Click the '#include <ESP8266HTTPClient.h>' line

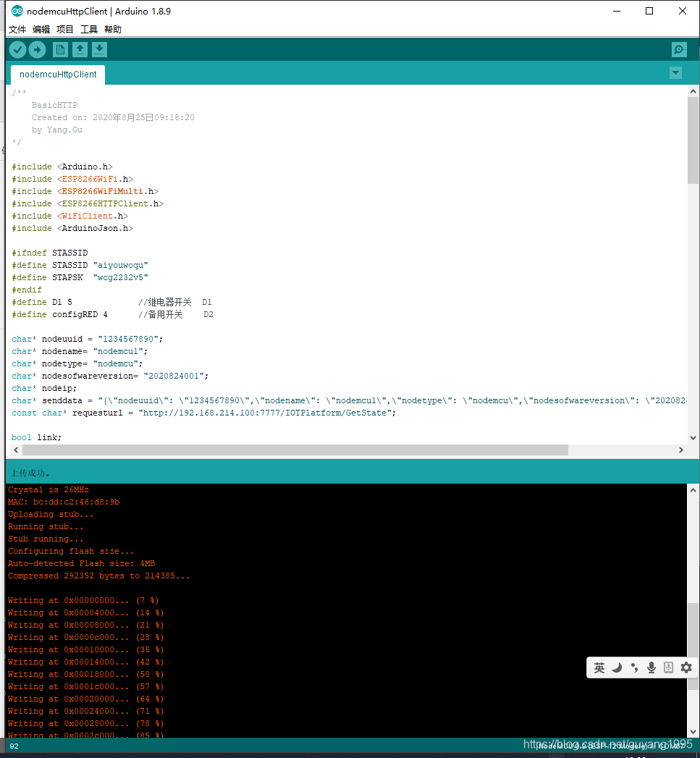pos(88,203)
